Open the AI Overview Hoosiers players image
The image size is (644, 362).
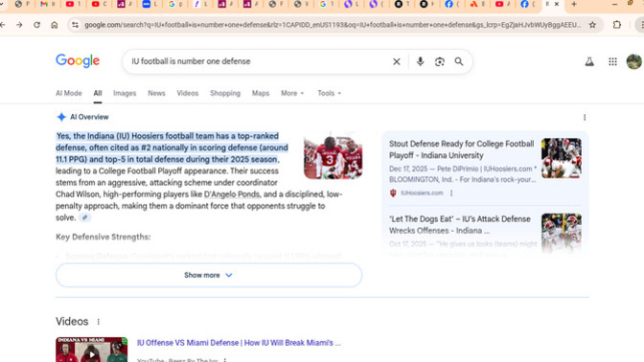pyautogui.click(x=333, y=155)
